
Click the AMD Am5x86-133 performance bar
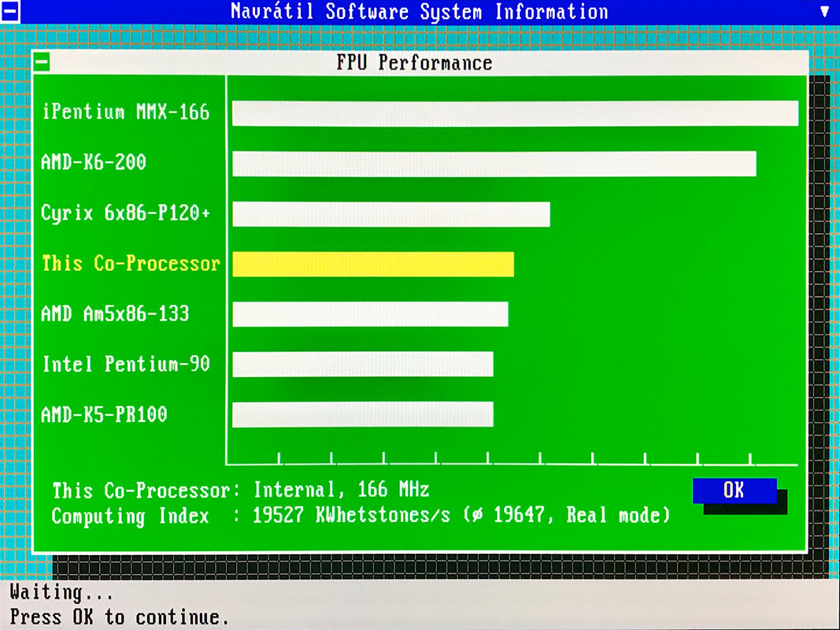coord(370,314)
